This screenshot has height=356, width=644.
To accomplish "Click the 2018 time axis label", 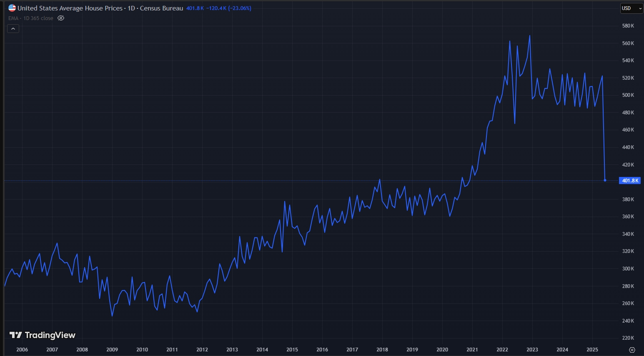I will point(382,350).
